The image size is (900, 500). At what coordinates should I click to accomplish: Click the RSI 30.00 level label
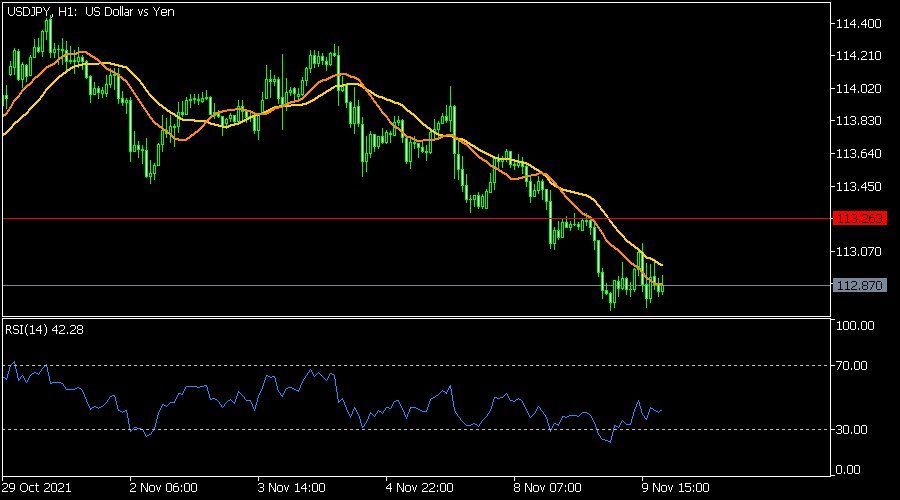[x=852, y=429]
